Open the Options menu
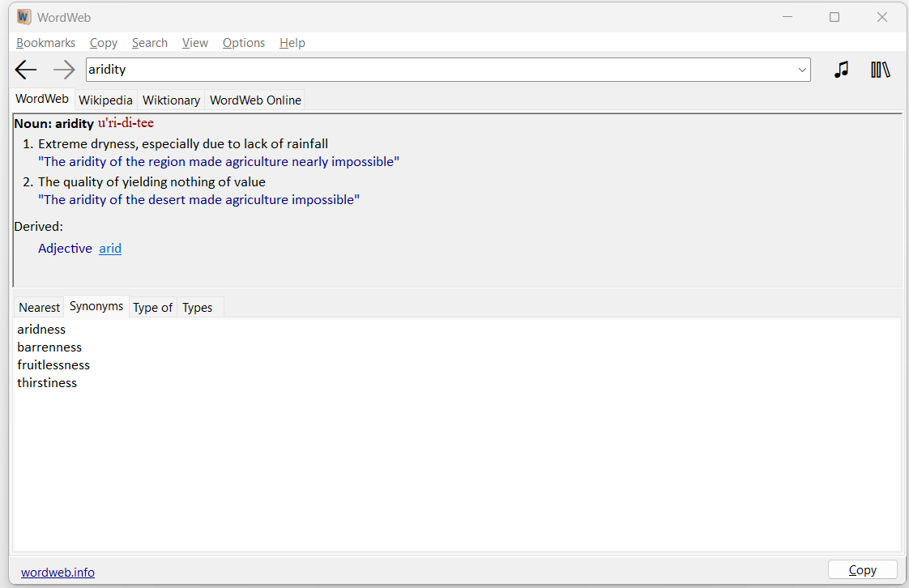The image size is (909, 588). coord(244,43)
